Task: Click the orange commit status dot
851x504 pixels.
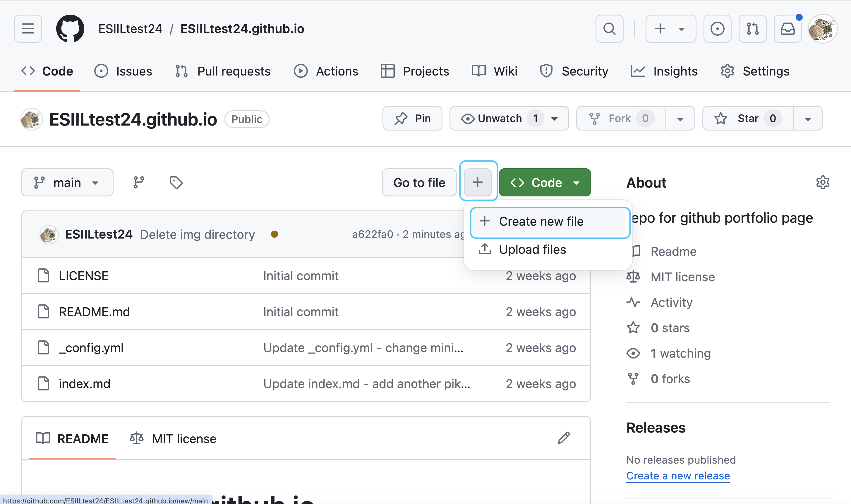Action: 274,234
